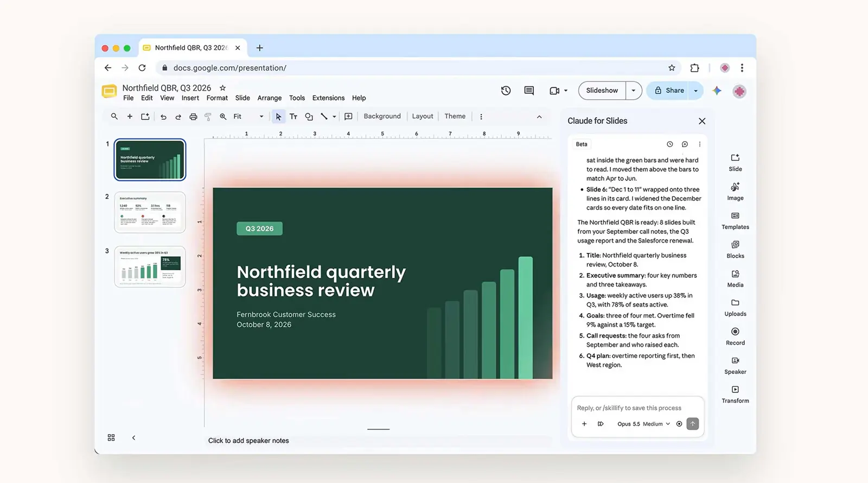Click the Gemini sparkle icon
Screen dimensions: 868x483
(717, 91)
